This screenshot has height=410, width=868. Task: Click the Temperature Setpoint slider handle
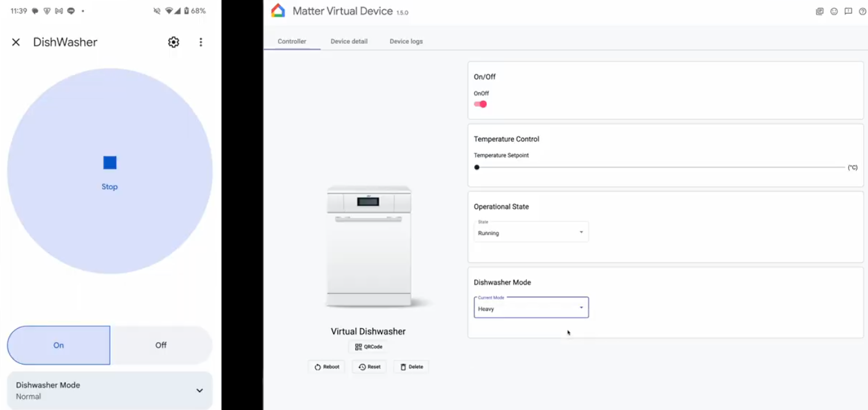pyautogui.click(x=477, y=167)
